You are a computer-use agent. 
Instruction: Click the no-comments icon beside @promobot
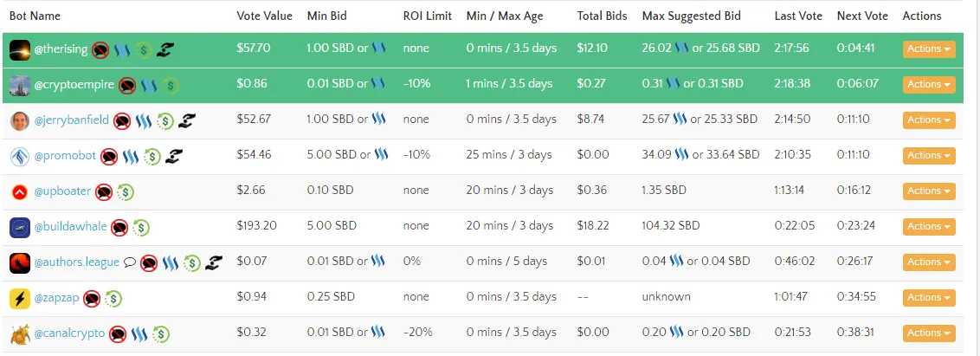tap(109, 156)
